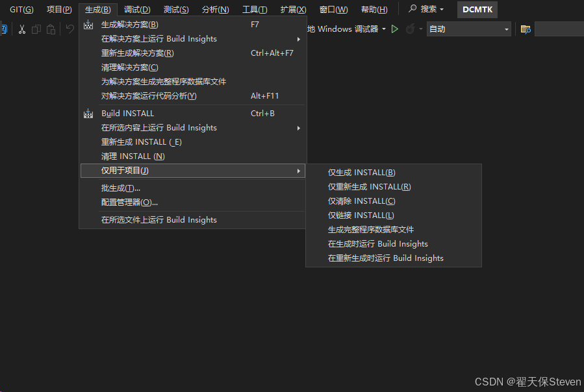Viewport: 584px width, 392px height.
Task: Select 清理解决方案(C)
Action: point(192,67)
